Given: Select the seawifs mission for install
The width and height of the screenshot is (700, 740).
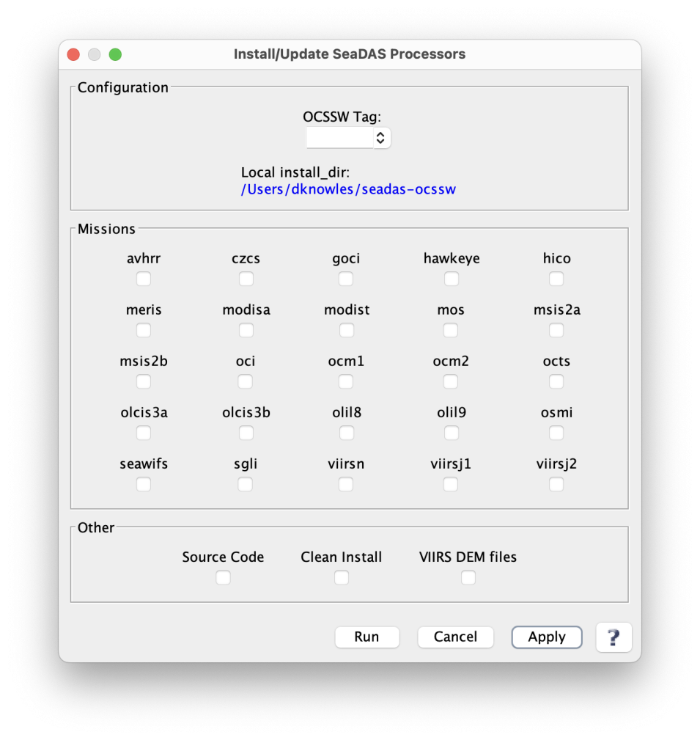Looking at the screenshot, I should coord(143,484).
